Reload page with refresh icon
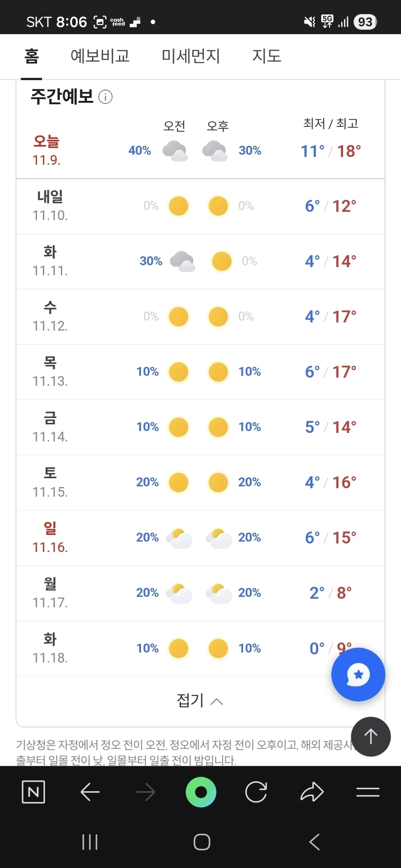This screenshot has height=868, width=401. [x=256, y=792]
